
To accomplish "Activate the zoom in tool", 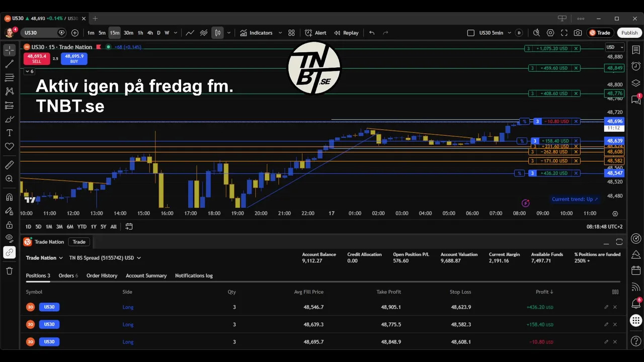I will (9, 178).
